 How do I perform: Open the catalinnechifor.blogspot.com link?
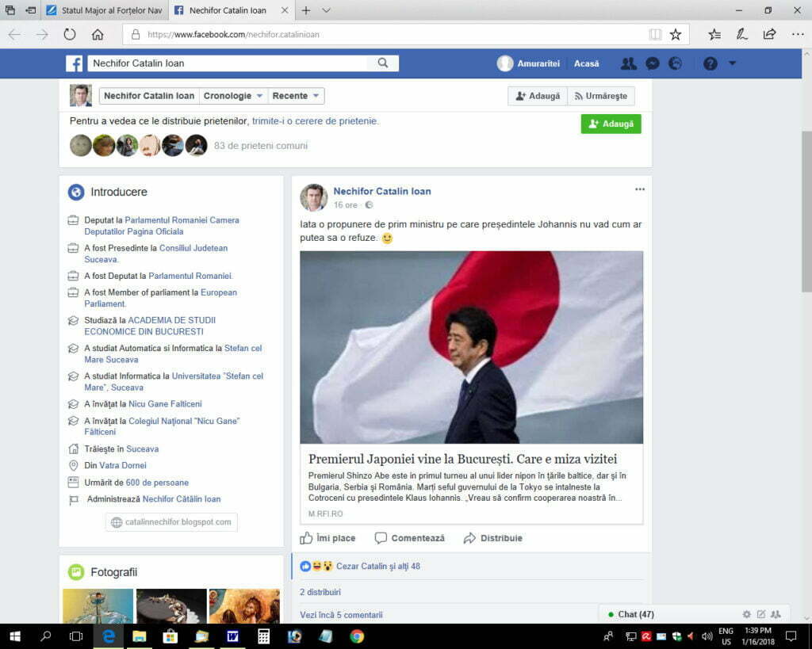point(171,522)
